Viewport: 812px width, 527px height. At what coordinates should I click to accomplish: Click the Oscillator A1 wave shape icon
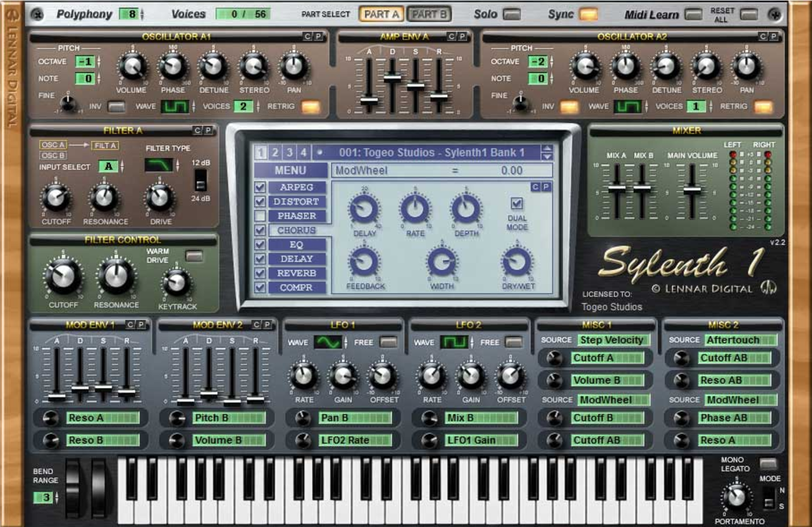point(173,107)
